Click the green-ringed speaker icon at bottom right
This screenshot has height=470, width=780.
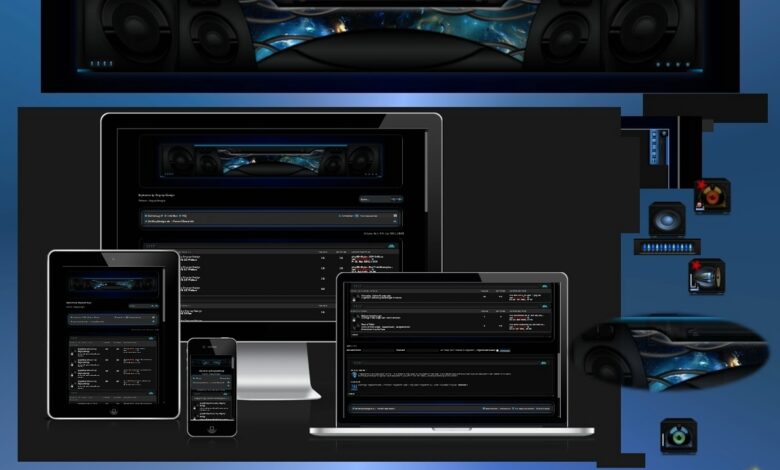pos(679,436)
